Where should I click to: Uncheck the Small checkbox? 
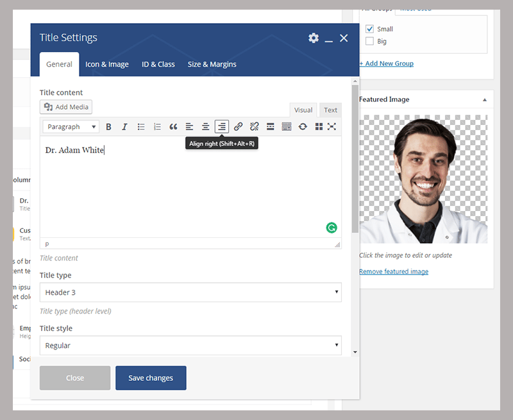[369, 29]
